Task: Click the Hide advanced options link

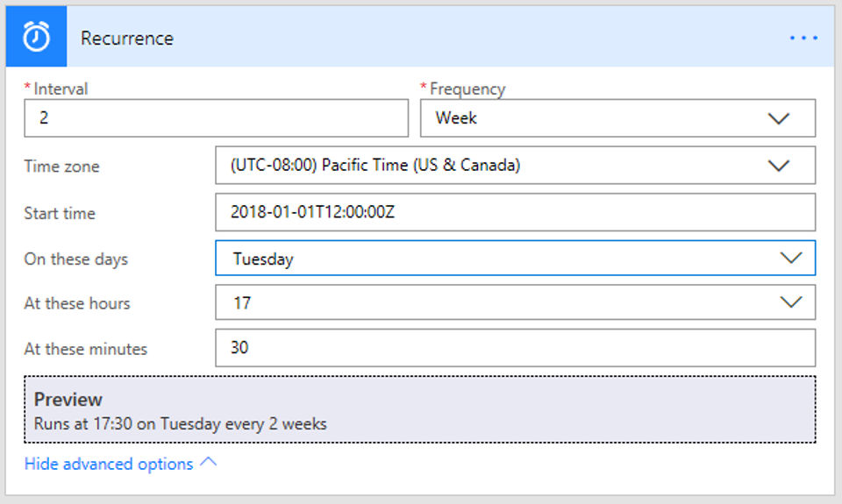Action: pyautogui.click(x=109, y=464)
